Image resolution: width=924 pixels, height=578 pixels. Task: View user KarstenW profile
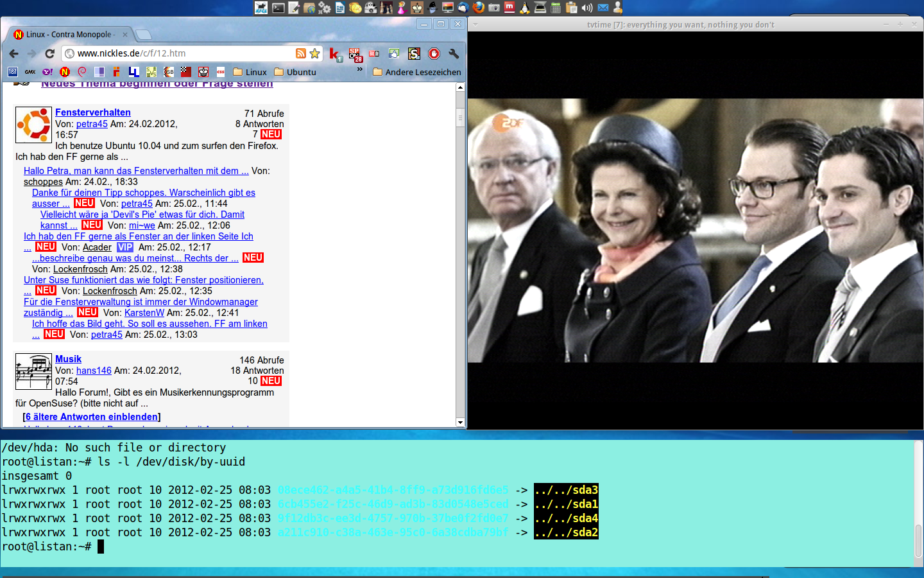144,313
